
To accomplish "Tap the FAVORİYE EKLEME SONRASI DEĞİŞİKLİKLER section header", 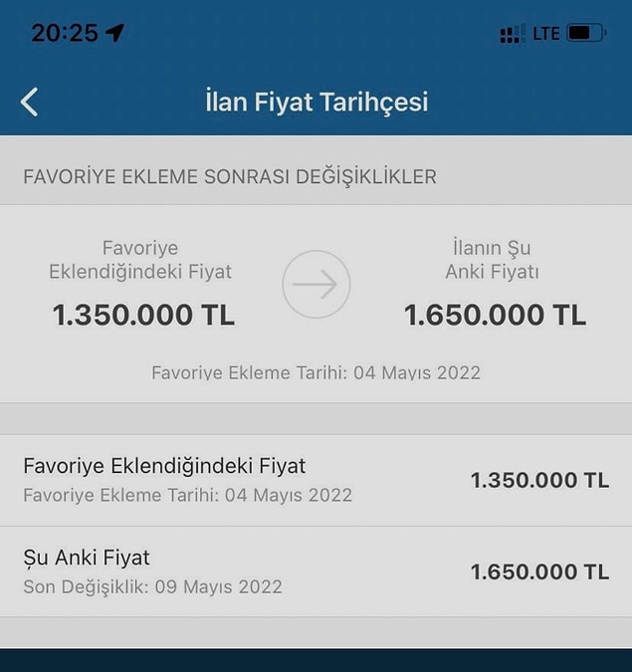I will (230, 177).
